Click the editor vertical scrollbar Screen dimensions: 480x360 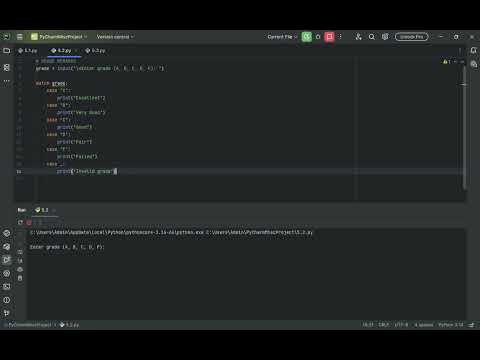pos(464,128)
